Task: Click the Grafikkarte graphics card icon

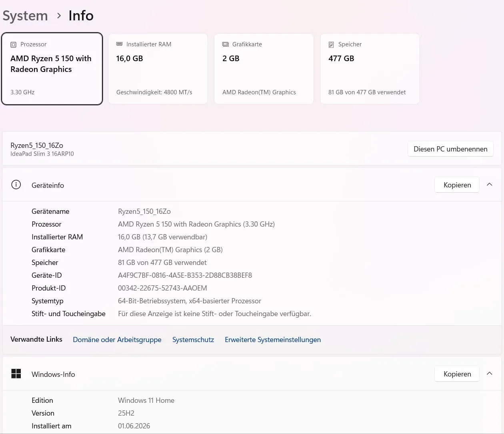Action: coord(226,44)
